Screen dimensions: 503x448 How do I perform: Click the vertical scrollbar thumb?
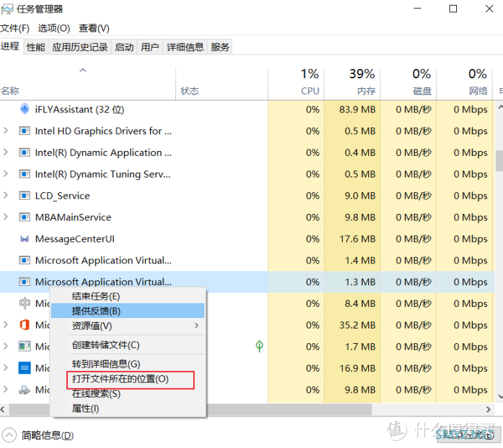click(499, 161)
